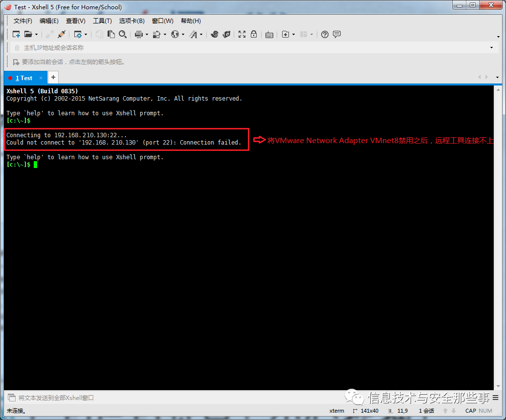Open the 选项卡(B) menu
This screenshot has width=506, height=420.
tap(132, 21)
